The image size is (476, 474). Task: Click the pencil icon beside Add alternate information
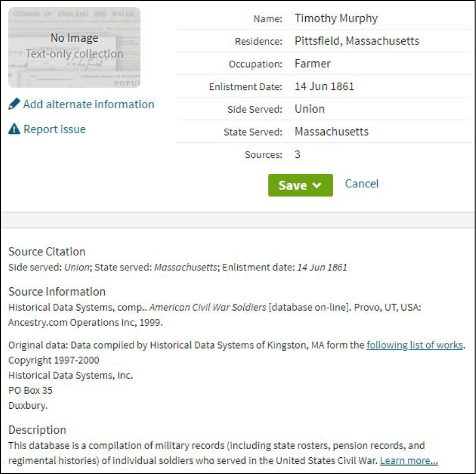[15, 104]
